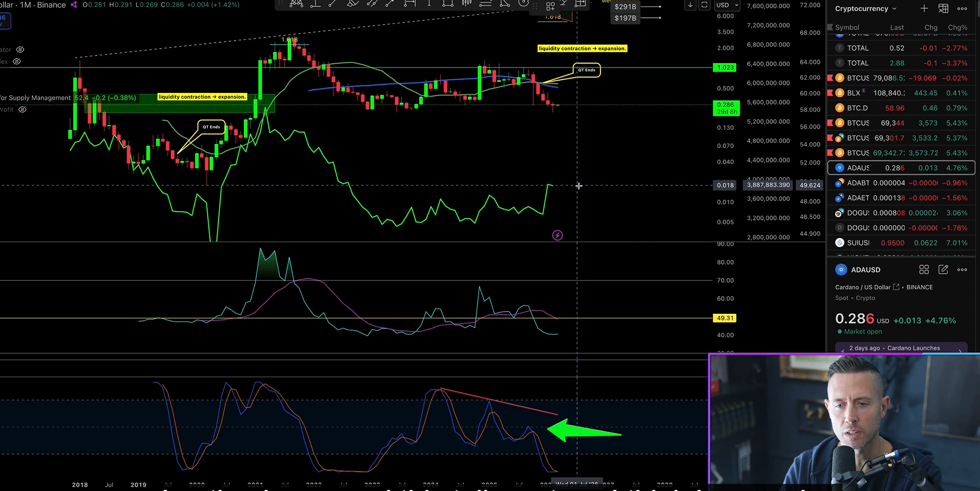Toggle visibility eye on second indicator
This screenshot has height=491, width=980.
tap(17, 62)
